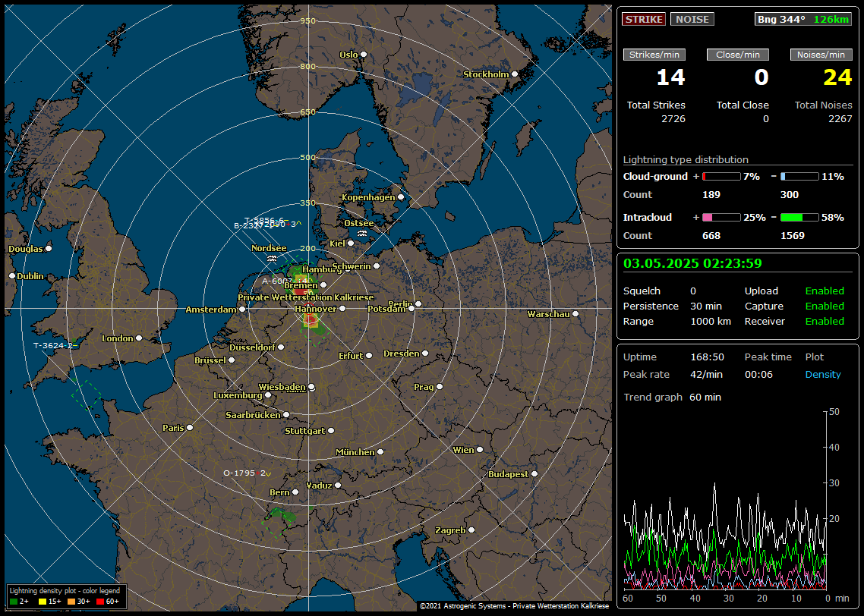Click the Total Noises value 2267
Image resolution: width=864 pixels, height=616 pixels.
[x=840, y=119]
